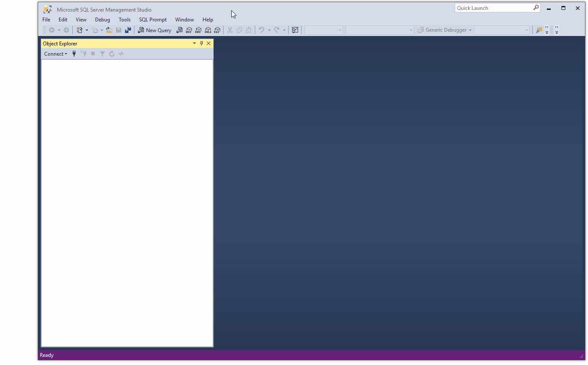The image size is (588, 365).
Task: Open Object Explorer window position dropdown
Action: pyautogui.click(x=194, y=43)
